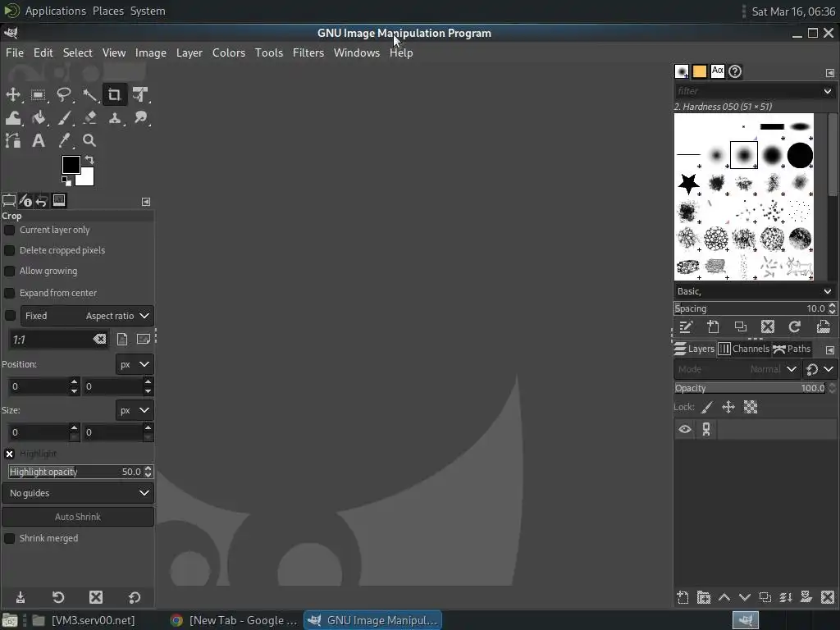Duplicate the selected brush
The height and width of the screenshot is (630, 840).
tap(741, 326)
